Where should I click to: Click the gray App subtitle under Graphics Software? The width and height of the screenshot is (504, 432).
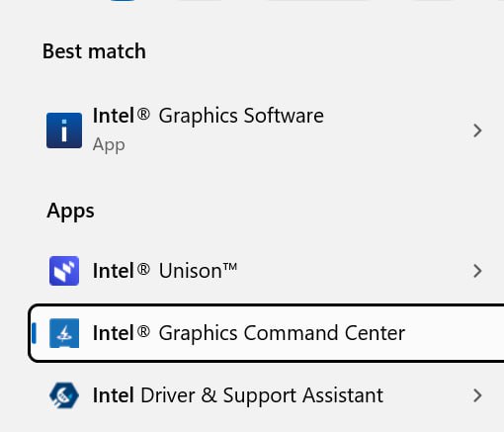point(109,145)
